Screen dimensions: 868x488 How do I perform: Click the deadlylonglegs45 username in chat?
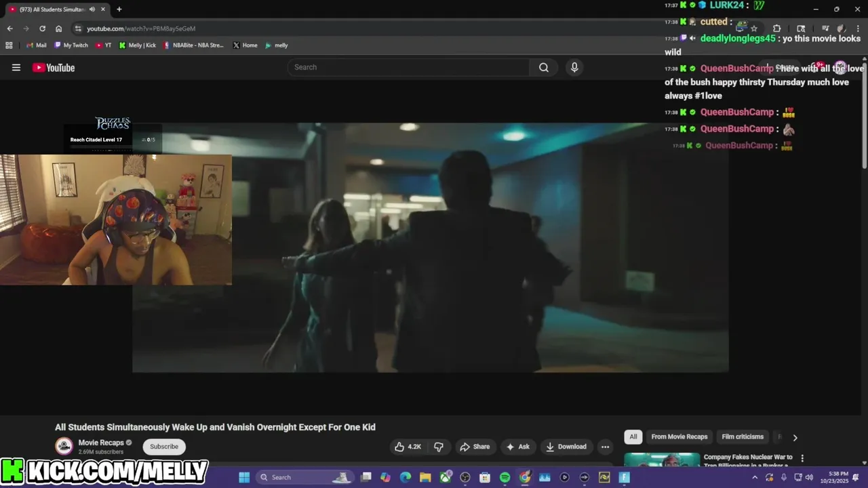(x=737, y=39)
